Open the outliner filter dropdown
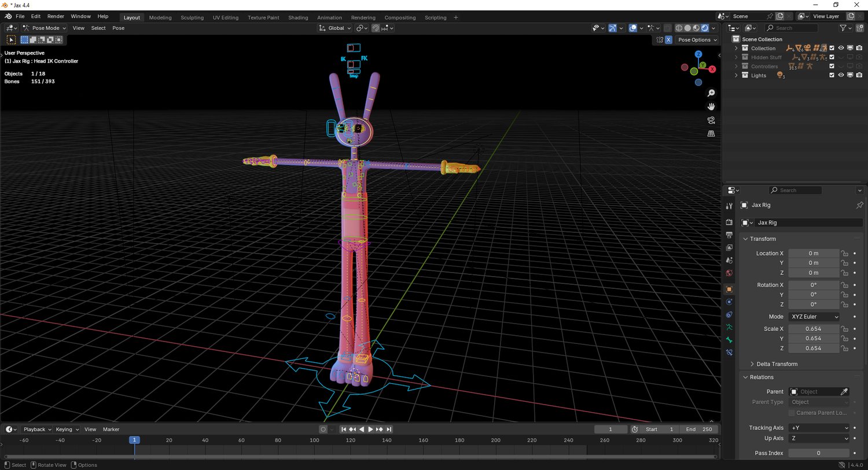Viewport: 868px width, 470px height. pyautogui.click(x=845, y=28)
